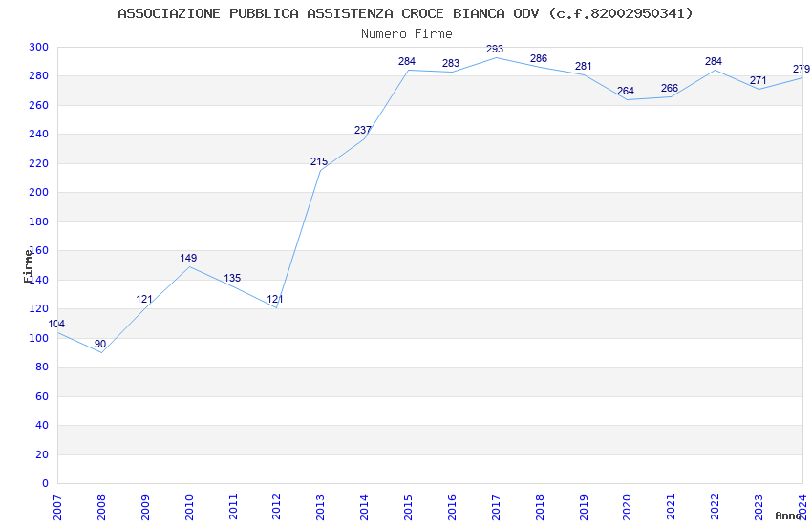Viewport: 812px width, 525px height.
Task: Click the x-axis year label 2015
Action: (x=408, y=508)
